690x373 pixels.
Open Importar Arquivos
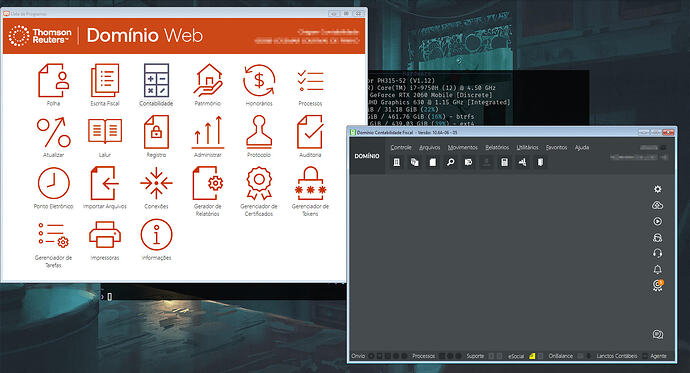coord(105,183)
